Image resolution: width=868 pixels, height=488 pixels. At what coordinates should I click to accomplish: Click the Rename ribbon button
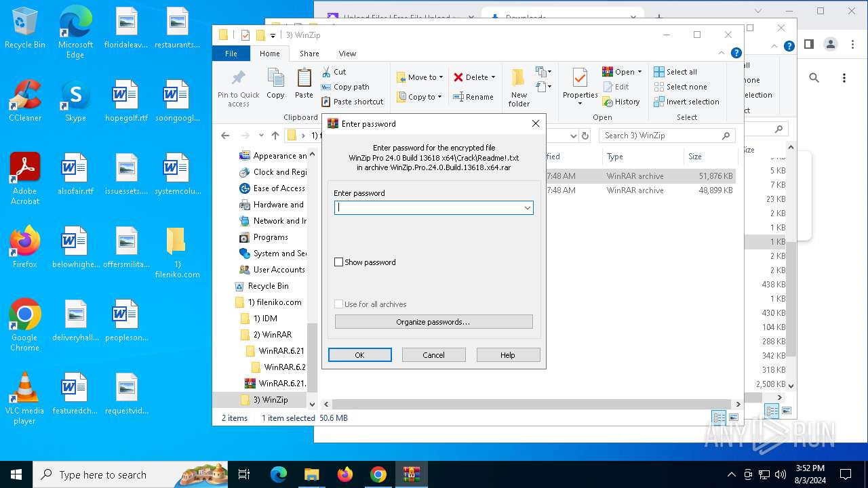coord(473,97)
